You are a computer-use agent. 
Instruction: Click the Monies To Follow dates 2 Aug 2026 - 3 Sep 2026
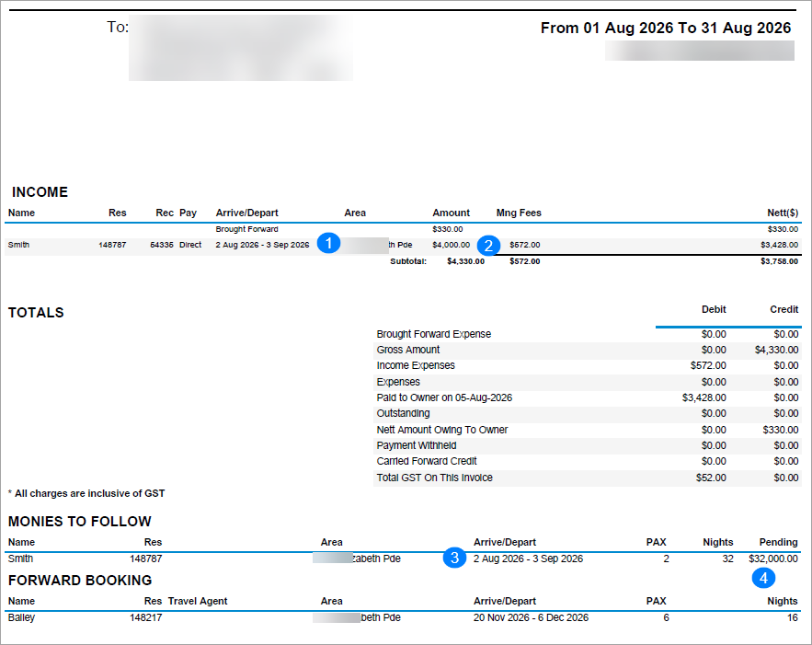(x=528, y=559)
